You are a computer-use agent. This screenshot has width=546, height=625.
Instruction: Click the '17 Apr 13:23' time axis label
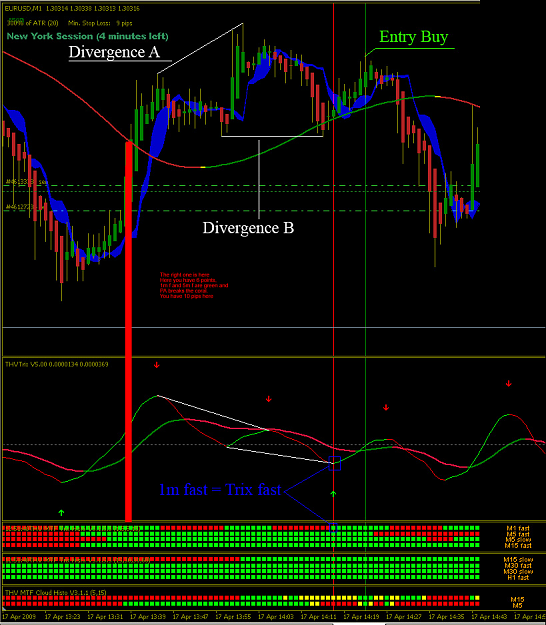click(63, 616)
